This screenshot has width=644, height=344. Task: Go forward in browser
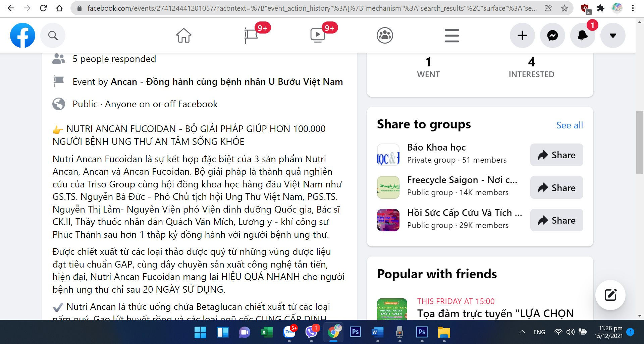click(27, 8)
